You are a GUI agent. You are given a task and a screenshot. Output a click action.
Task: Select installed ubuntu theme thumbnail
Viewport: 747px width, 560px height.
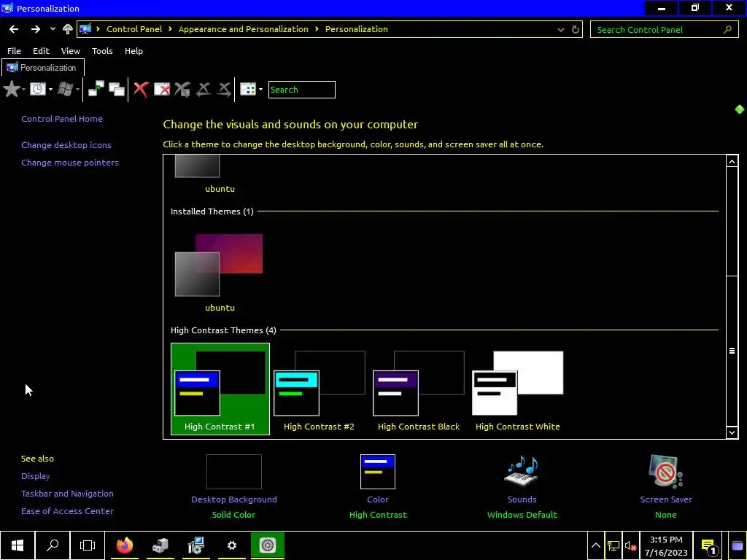point(219,265)
